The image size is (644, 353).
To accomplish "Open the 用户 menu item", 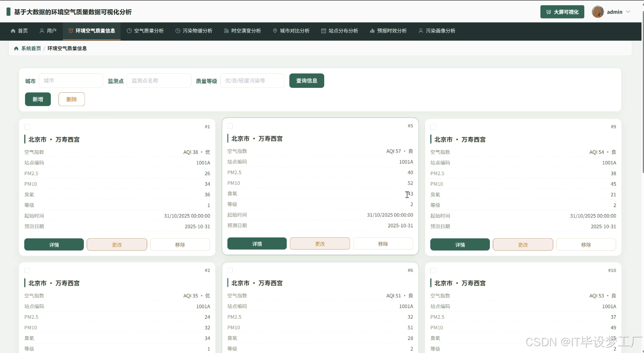I will [48, 31].
